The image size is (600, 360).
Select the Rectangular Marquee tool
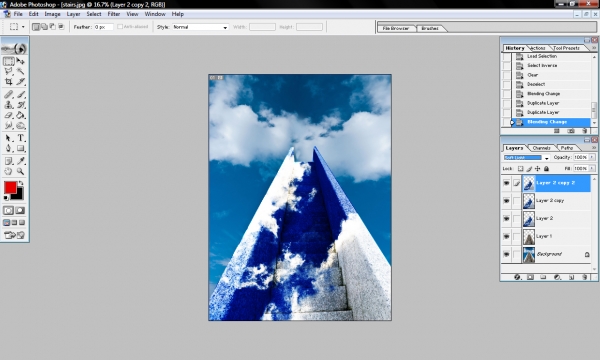[x=8, y=61]
